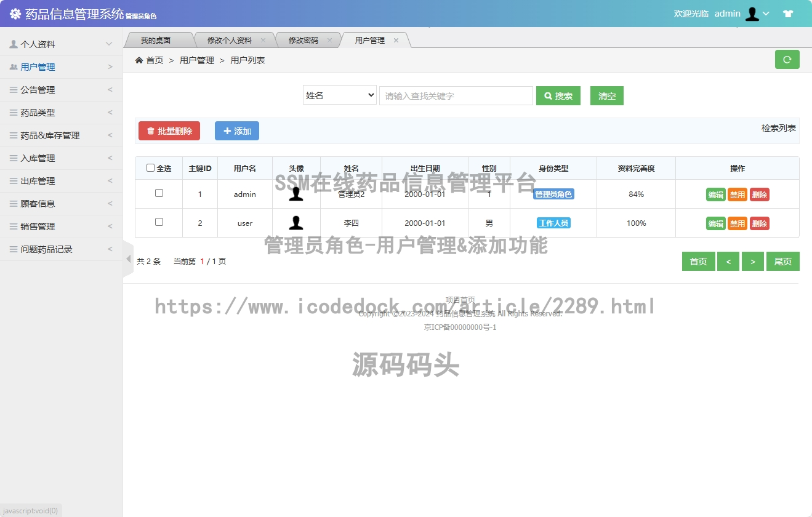Viewport: 812px width, 517px height.
Task: Expand the 问题药品记录 sidebar arrow
Action: coord(110,249)
